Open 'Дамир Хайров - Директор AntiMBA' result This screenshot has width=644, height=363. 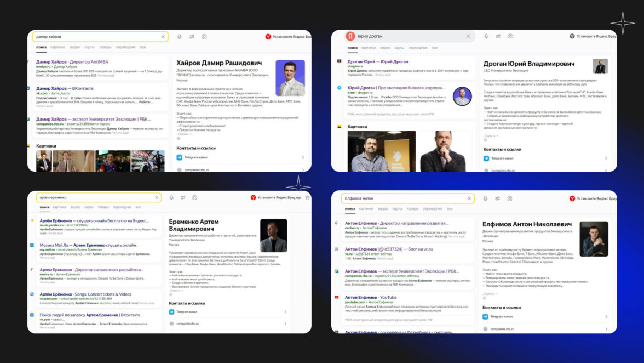point(72,62)
